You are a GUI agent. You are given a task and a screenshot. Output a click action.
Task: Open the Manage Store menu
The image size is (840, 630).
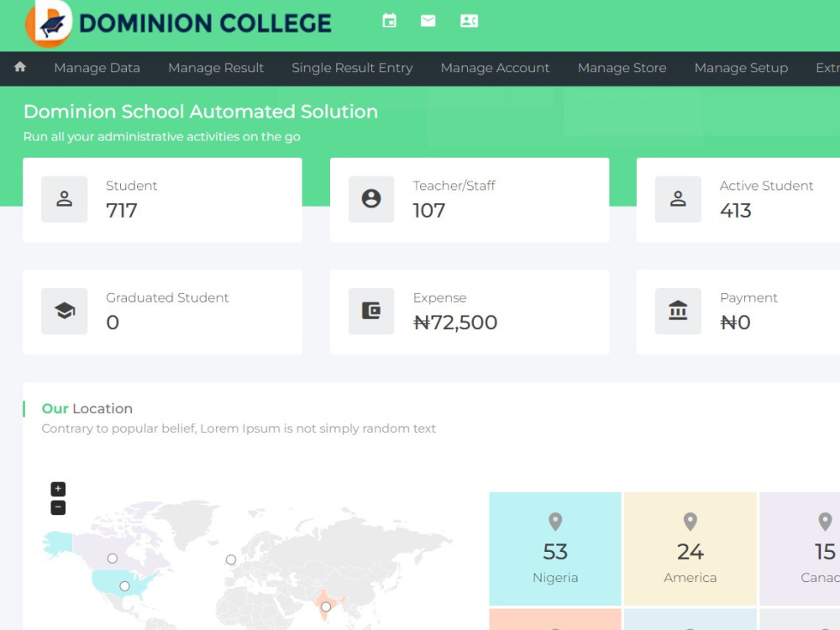(622, 68)
